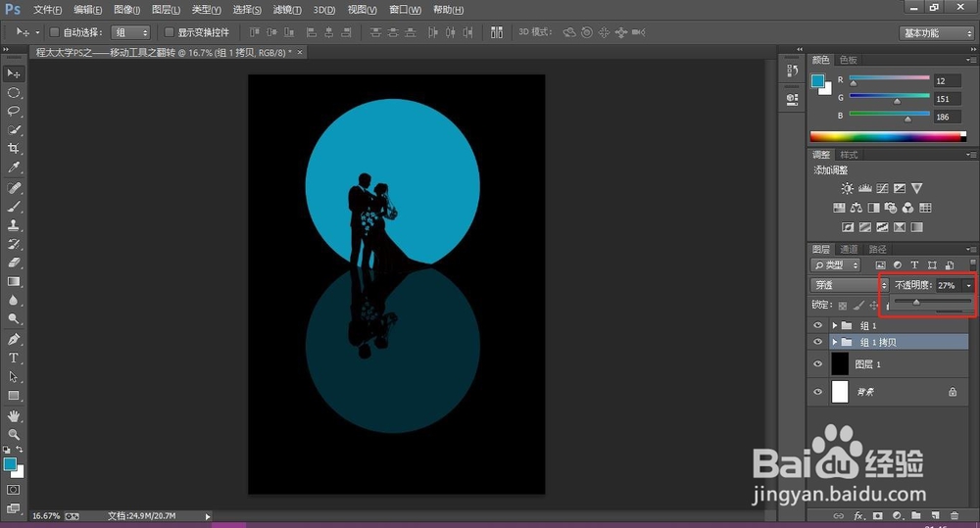The height and width of the screenshot is (528, 980).
Task: Click the delete layer trash icon
Action: (x=954, y=515)
